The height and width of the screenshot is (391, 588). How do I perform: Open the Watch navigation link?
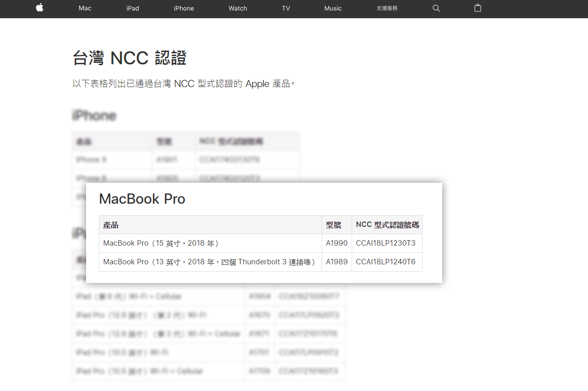238,8
